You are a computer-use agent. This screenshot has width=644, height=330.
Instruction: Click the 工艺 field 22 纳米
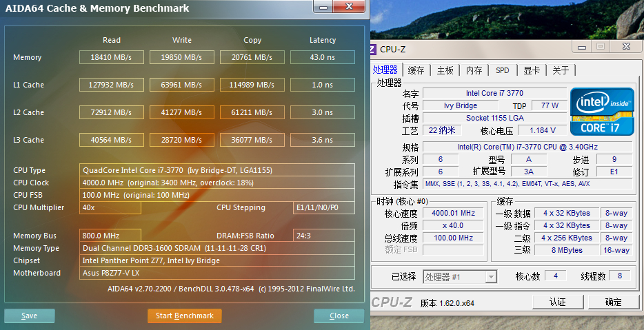coord(442,130)
